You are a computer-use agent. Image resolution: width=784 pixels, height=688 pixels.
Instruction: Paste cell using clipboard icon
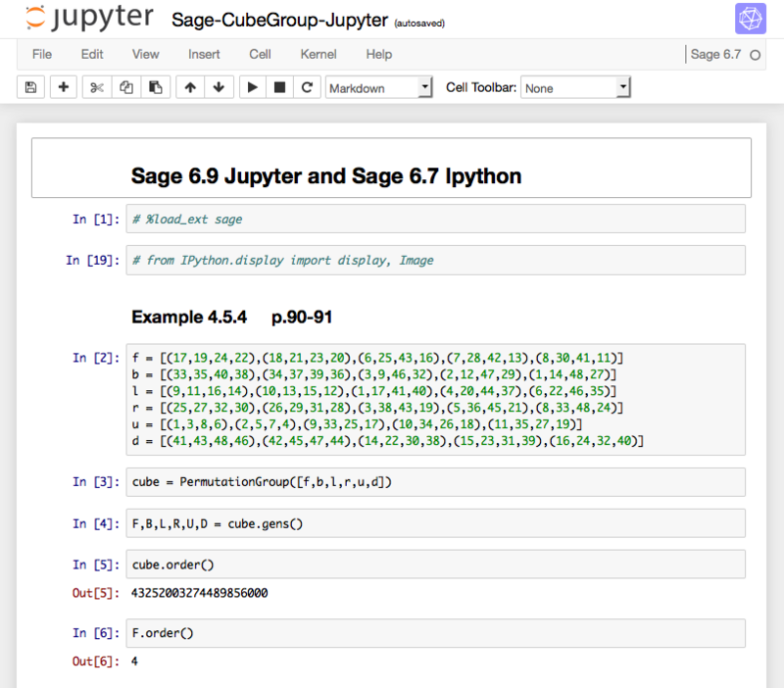pos(156,87)
